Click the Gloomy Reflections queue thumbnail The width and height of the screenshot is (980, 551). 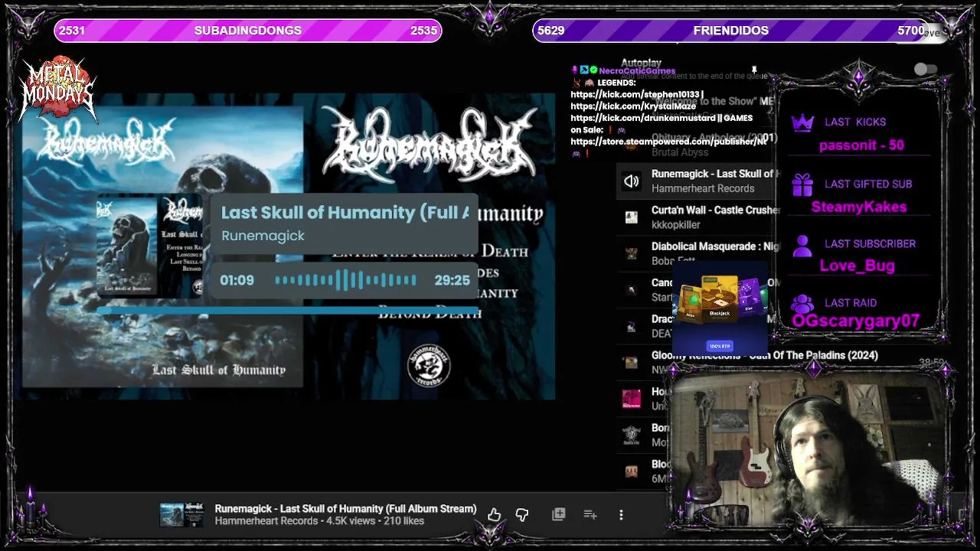631,362
